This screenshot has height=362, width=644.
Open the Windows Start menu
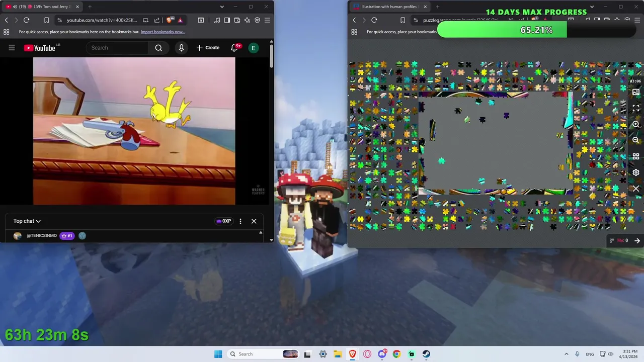click(x=218, y=354)
